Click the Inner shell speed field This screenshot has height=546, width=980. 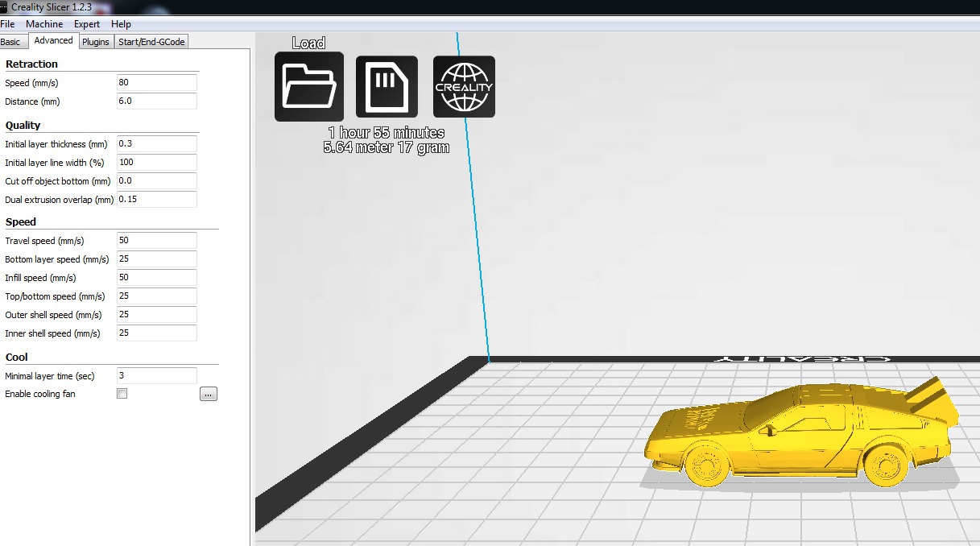click(157, 333)
